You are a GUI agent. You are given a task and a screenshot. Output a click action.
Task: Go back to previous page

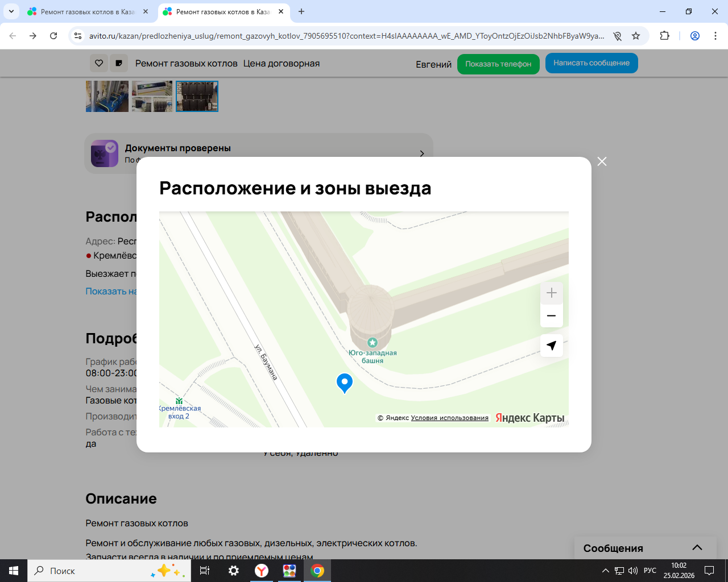pos(13,36)
